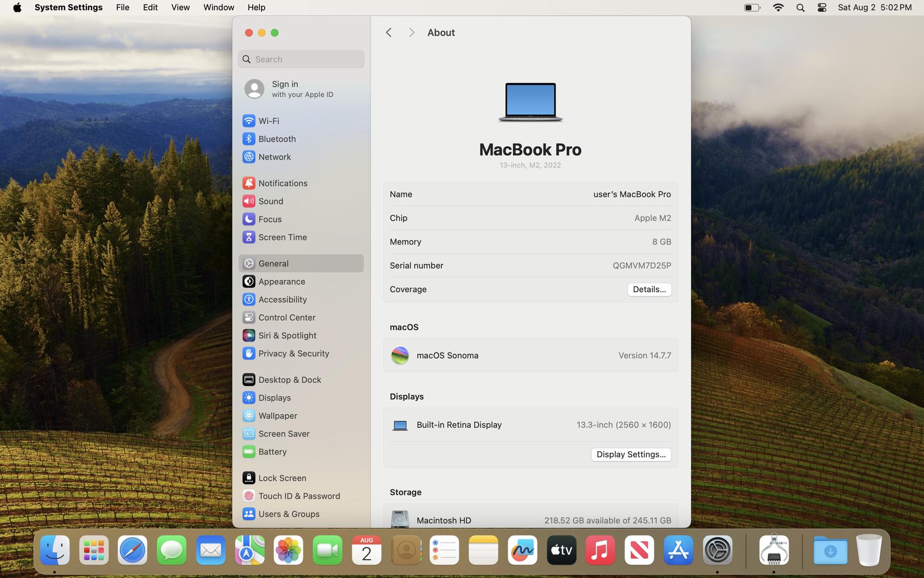This screenshot has height=578, width=924.
Task: Go back with the back arrow
Action: (389, 33)
